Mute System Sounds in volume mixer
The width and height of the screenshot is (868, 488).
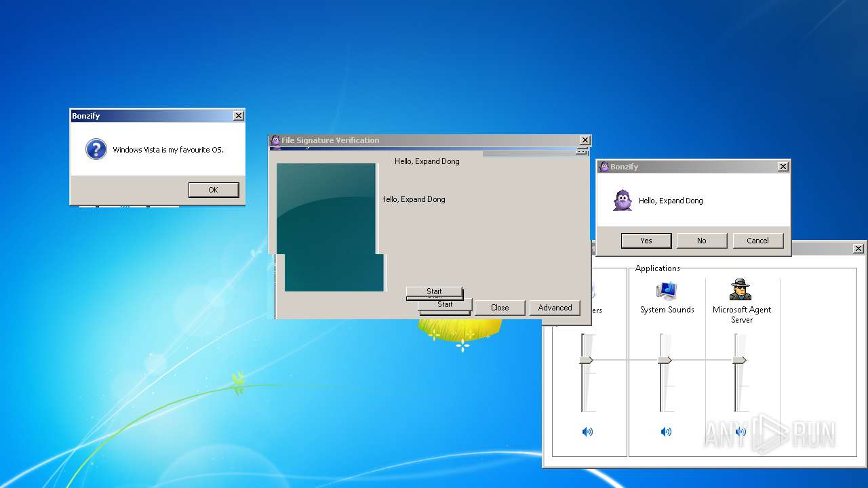666,432
